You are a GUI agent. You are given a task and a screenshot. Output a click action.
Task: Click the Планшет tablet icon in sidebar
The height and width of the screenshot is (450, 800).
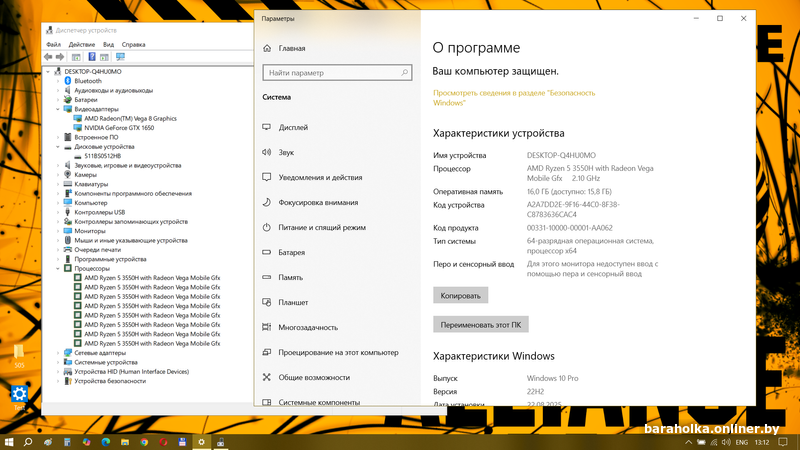coord(266,302)
